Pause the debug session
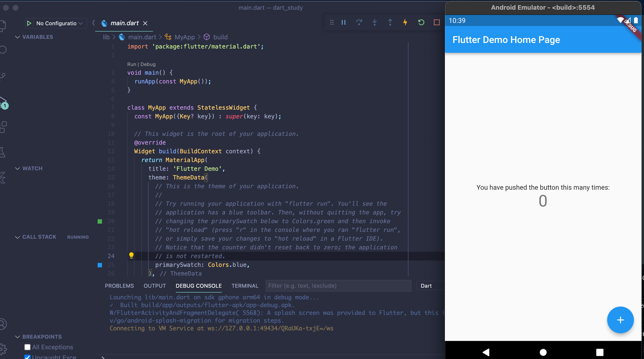 click(344, 23)
